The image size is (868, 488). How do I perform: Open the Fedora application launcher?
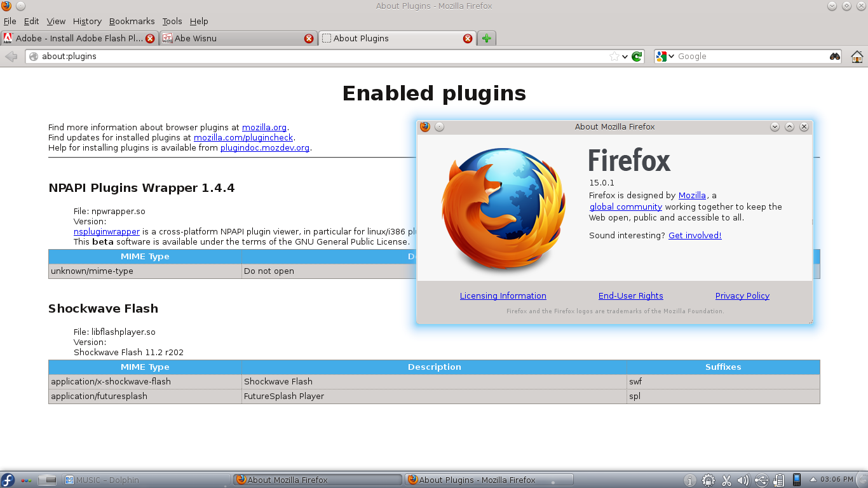(x=8, y=480)
